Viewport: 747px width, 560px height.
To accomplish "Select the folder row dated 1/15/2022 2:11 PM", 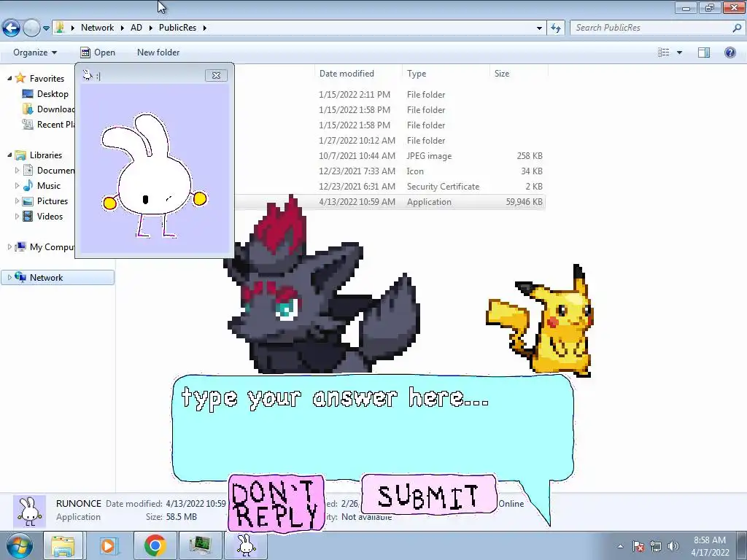I will click(391, 94).
